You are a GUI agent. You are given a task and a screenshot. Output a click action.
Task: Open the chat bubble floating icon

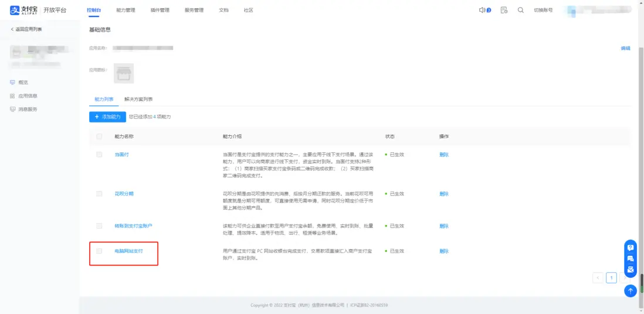(630, 258)
